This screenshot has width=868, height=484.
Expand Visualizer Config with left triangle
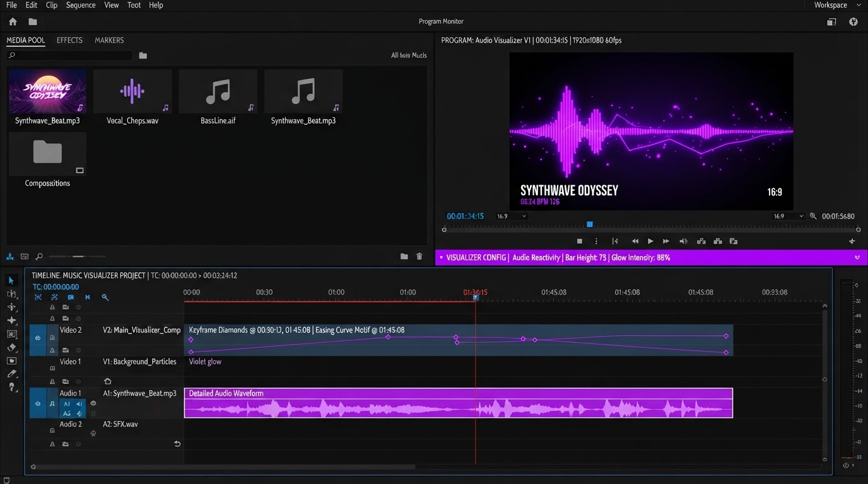click(x=440, y=258)
